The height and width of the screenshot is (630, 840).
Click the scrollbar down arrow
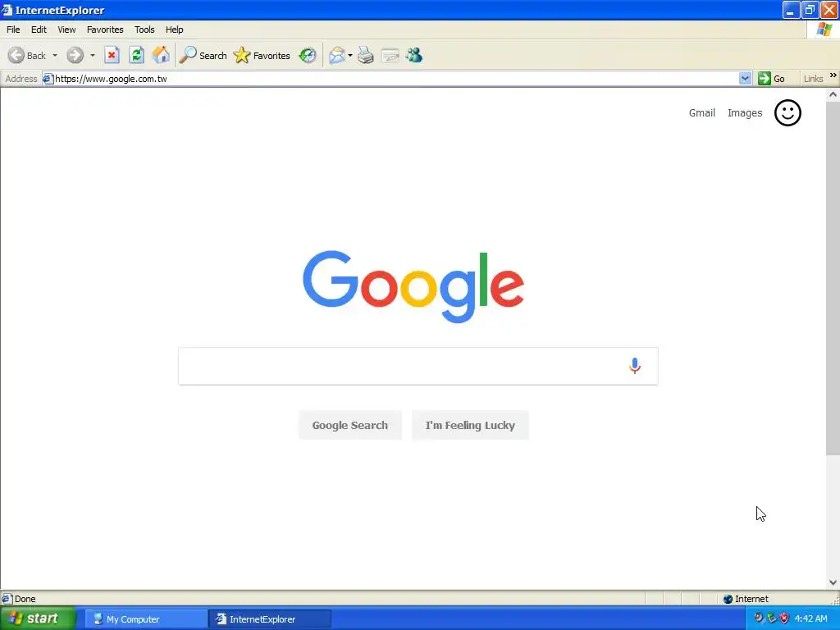click(x=833, y=582)
